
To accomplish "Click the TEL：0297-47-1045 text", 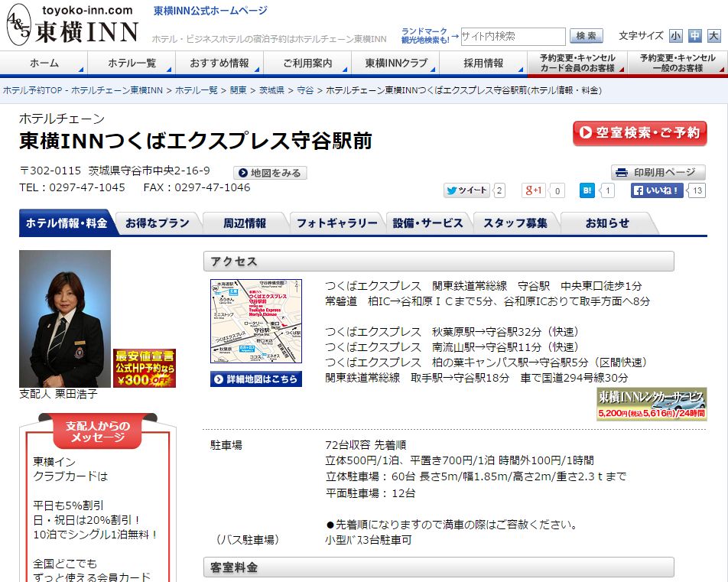I will 72,187.
